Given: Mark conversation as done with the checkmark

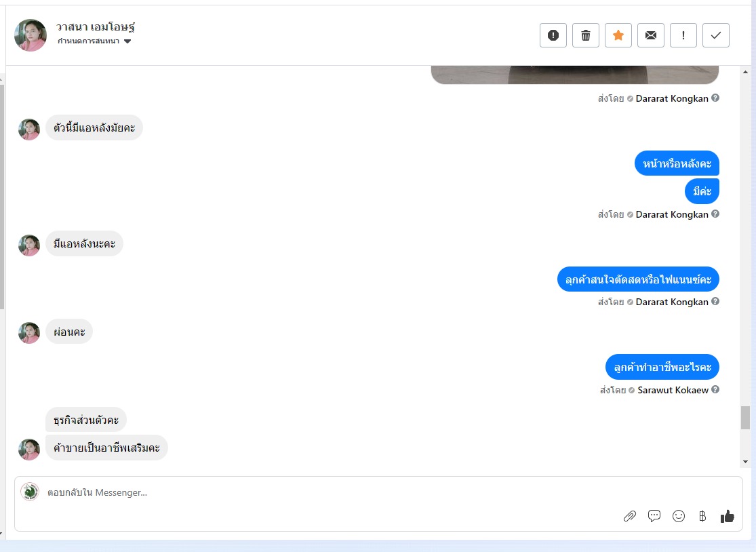Looking at the screenshot, I should click(716, 35).
